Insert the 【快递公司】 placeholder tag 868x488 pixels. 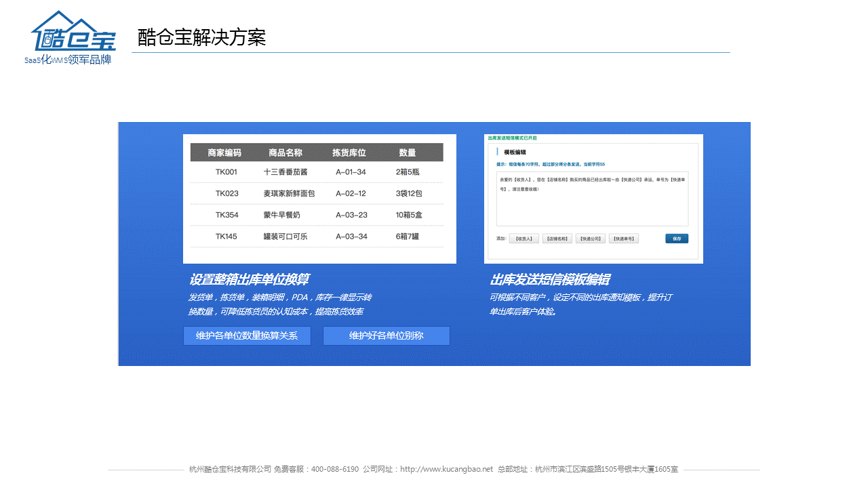coord(590,239)
